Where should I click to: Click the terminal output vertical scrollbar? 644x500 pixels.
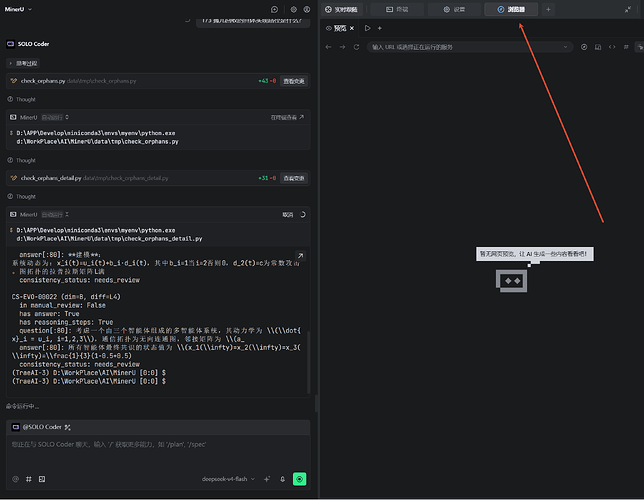pyautogui.click(x=308, y=362)
